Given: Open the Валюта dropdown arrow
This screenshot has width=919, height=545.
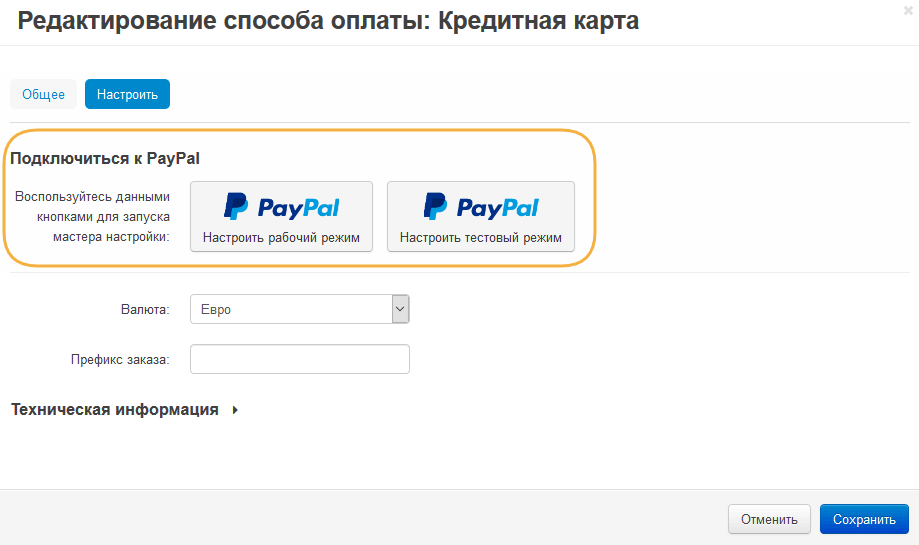Looking at the screenshot, I should 400,310.
